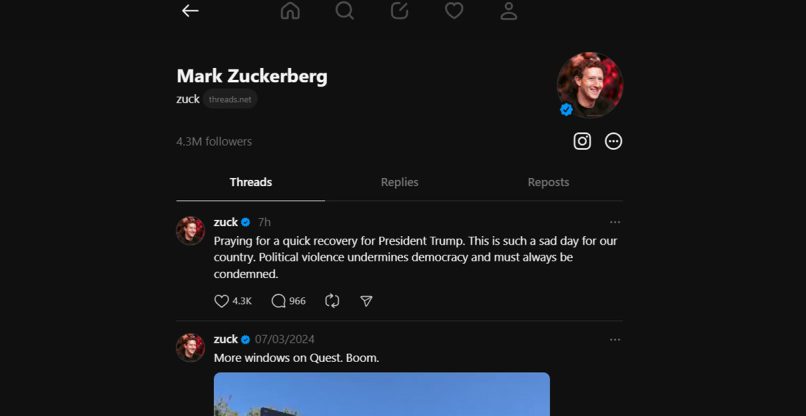Open options menu on the Quest post
806x416 pixels.
coord(615,340)
